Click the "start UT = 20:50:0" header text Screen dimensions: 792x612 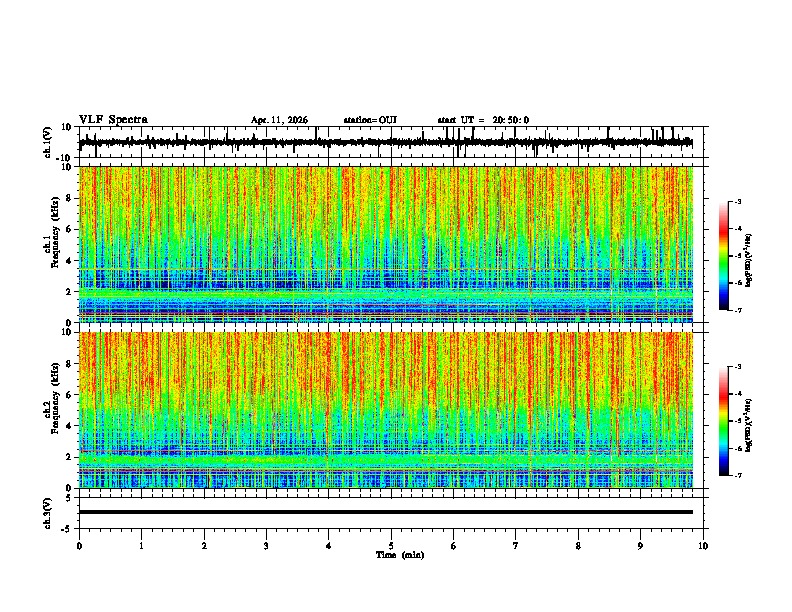click(483, 120)
